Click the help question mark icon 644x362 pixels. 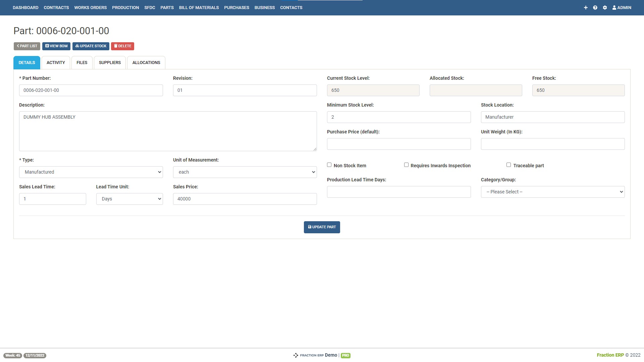595,7
